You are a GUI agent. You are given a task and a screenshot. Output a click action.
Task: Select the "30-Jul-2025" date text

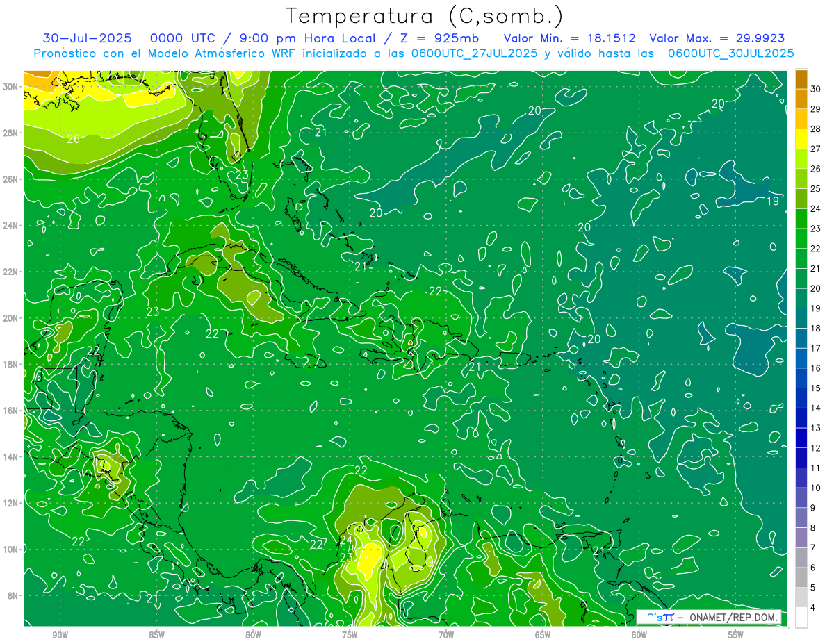pyautogui.click(x=85, y=38)
